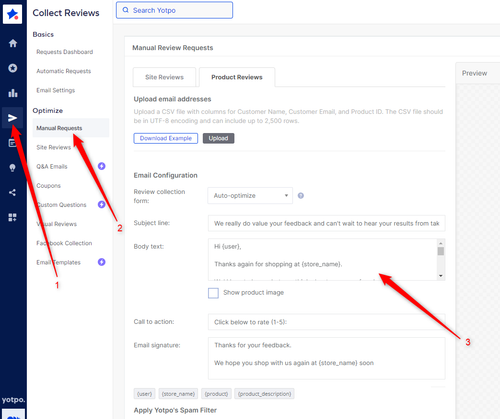Insert the {product} placeholder tag

coord(216,394)
